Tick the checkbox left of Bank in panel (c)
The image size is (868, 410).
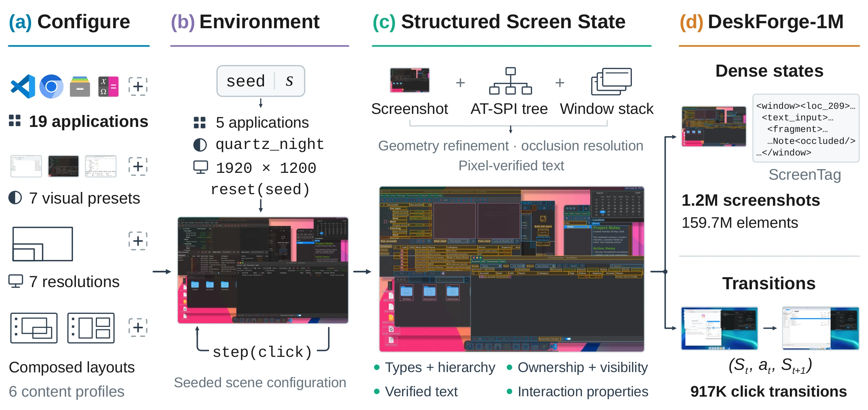(x=386, y=222)
